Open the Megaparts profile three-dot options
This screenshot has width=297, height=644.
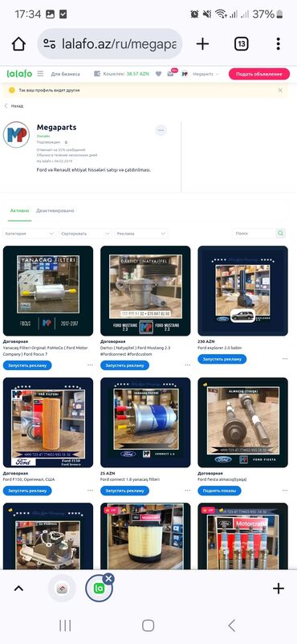(x=161, y=130)
